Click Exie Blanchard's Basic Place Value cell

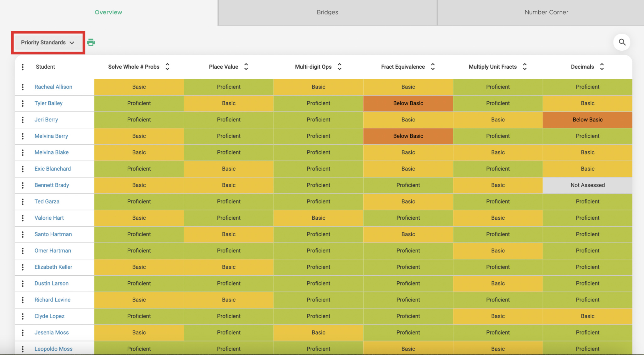[x=229, y=169]
